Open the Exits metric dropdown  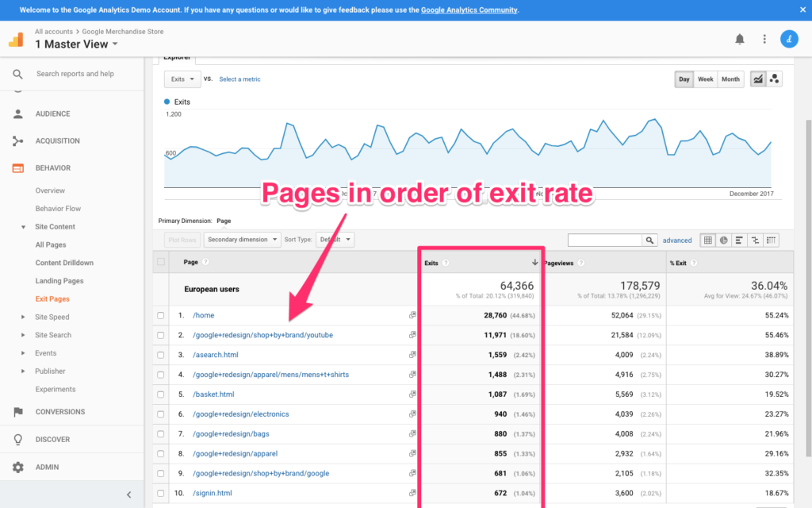pyautogui.click(x=182, y=79)
